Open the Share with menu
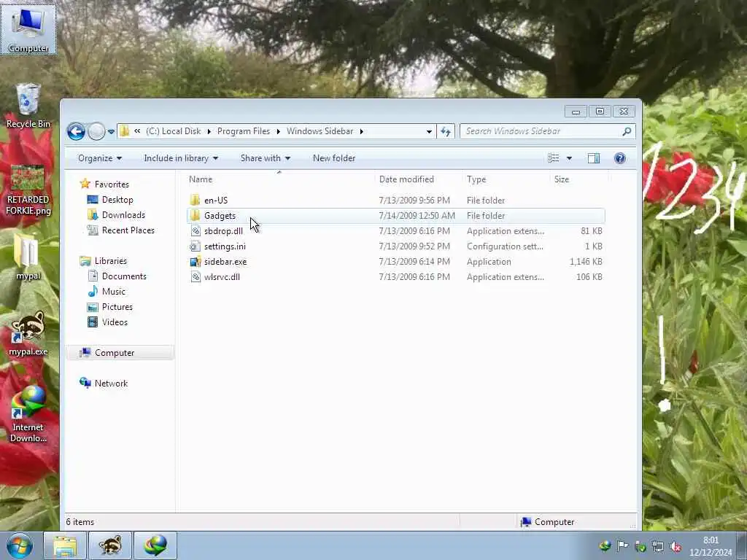 click(x=266, y=158)
